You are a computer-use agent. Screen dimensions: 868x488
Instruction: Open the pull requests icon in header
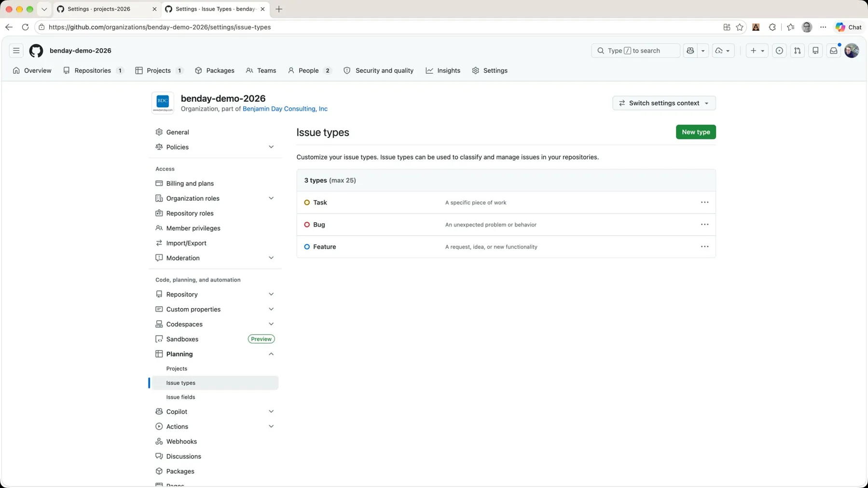798,51
